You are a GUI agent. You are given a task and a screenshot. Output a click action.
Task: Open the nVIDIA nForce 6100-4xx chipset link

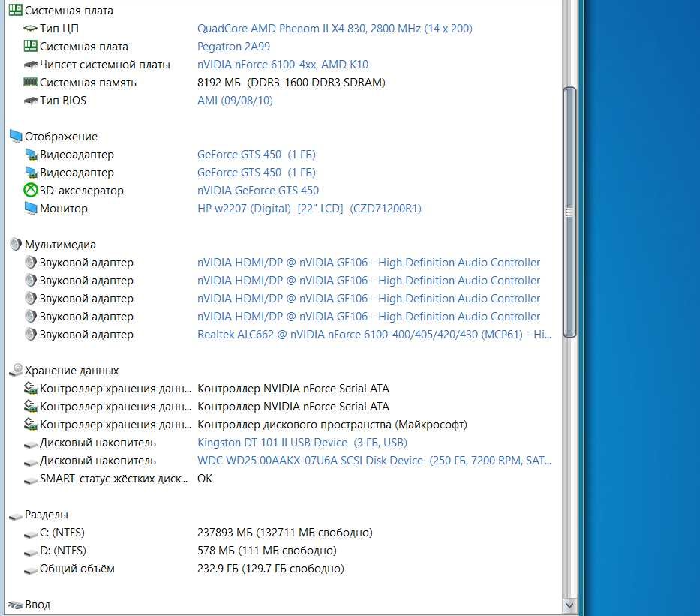[x=283, y=65]
